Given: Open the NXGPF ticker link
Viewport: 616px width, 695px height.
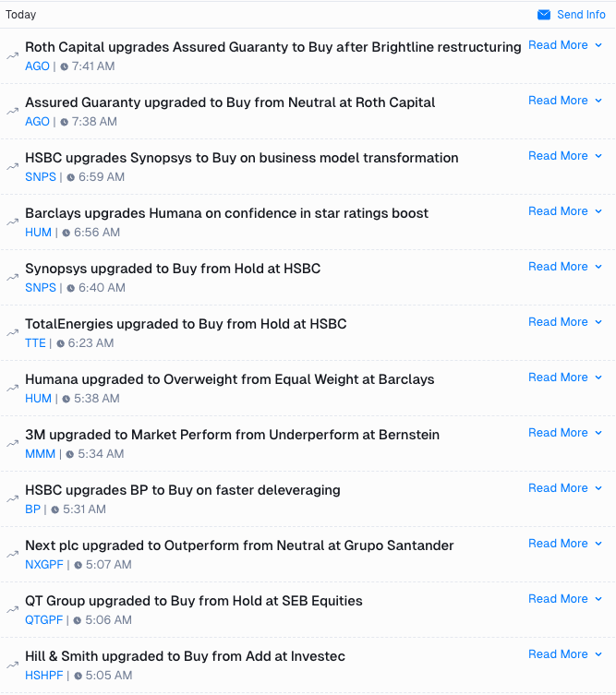Looking at the screenshot, I should [44, 565].
